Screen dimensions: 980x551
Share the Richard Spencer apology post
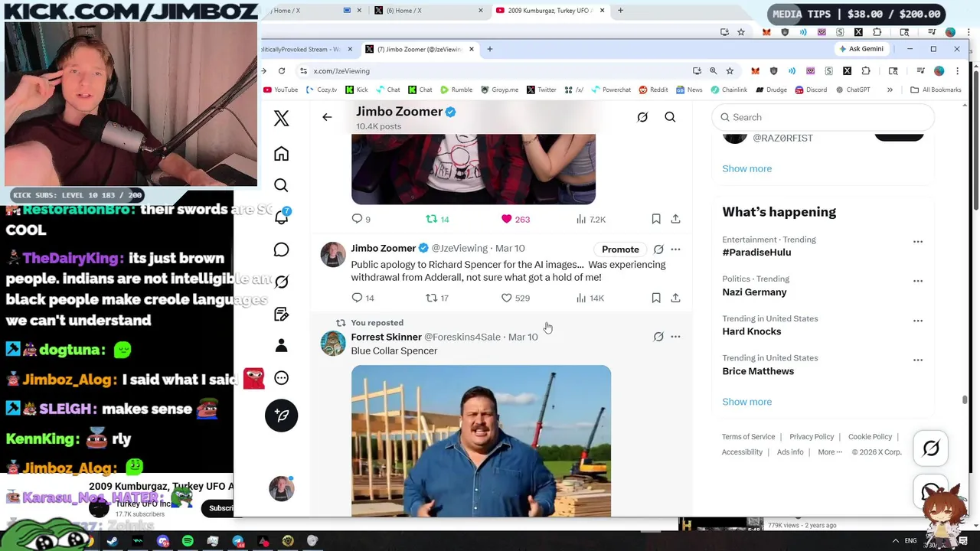pyautogui.click(x=675, y=298)
